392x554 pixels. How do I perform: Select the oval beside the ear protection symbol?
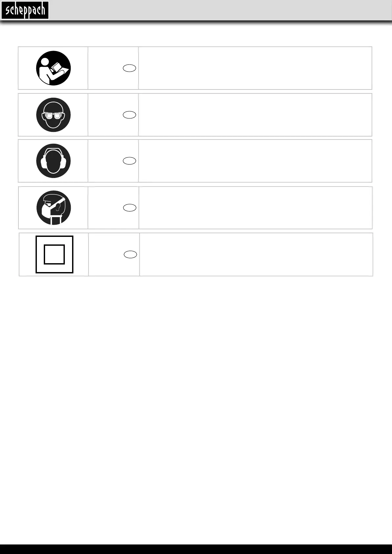coord(129,161)
